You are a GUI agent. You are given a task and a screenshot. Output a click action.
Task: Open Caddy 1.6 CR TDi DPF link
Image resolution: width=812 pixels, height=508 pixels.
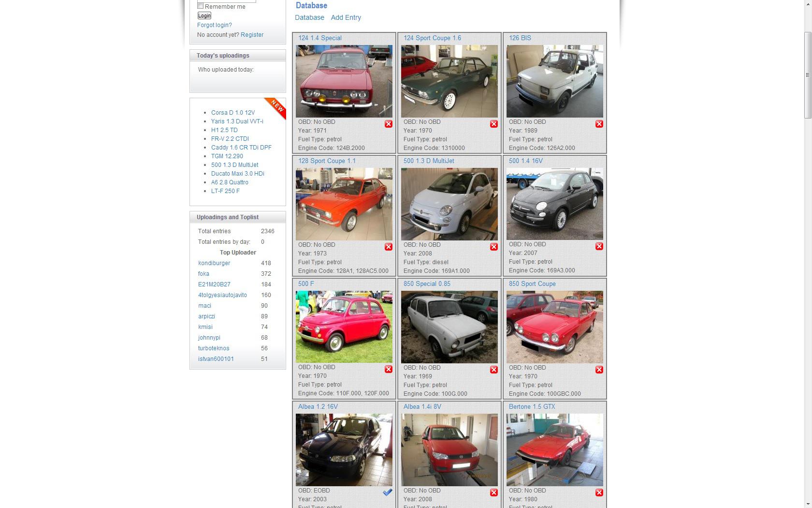click(241, 148)
